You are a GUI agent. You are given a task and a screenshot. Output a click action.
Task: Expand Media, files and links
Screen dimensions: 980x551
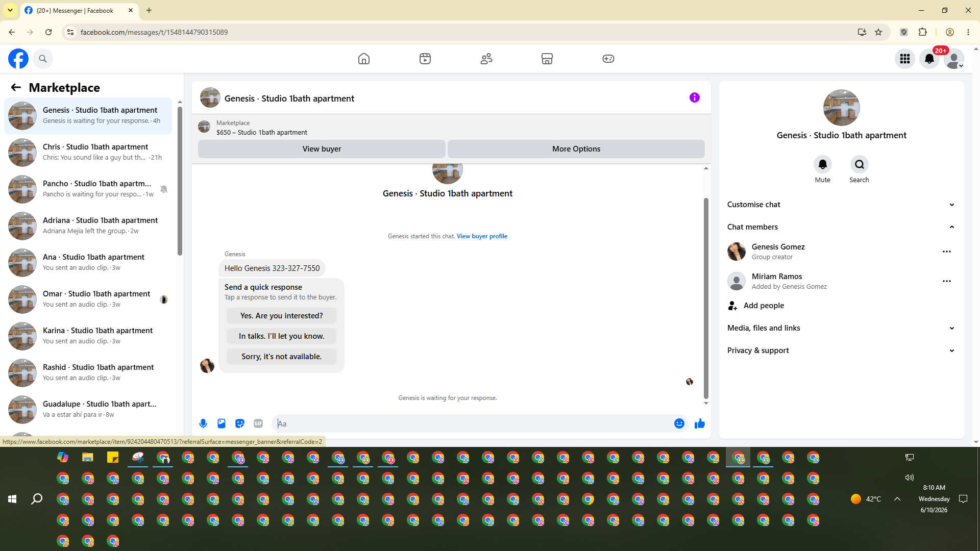tap(841, 328)
